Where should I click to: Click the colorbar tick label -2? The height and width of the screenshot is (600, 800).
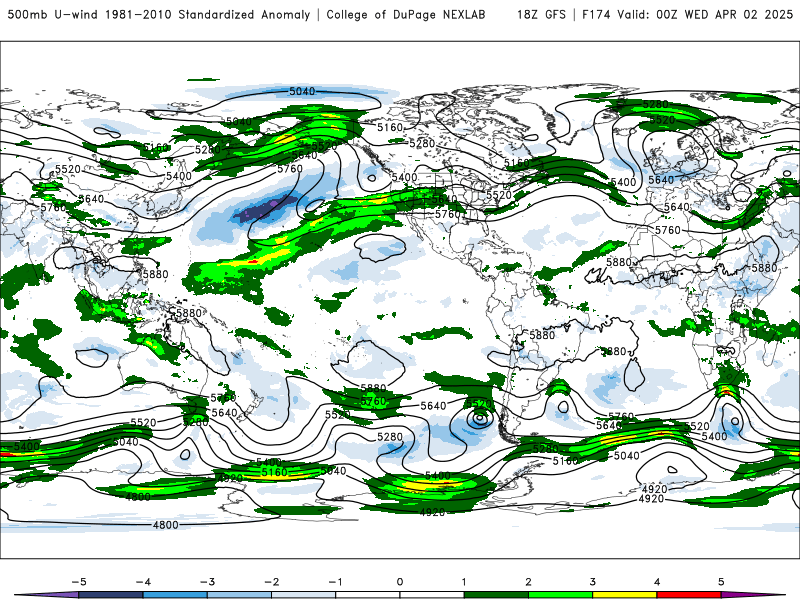click(271, 582)
